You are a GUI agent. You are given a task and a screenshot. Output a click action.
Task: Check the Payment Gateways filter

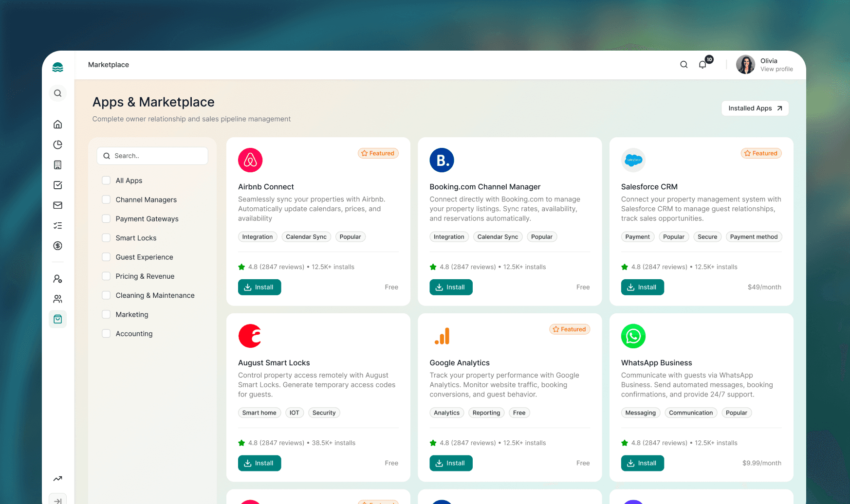tap(106, 219)
